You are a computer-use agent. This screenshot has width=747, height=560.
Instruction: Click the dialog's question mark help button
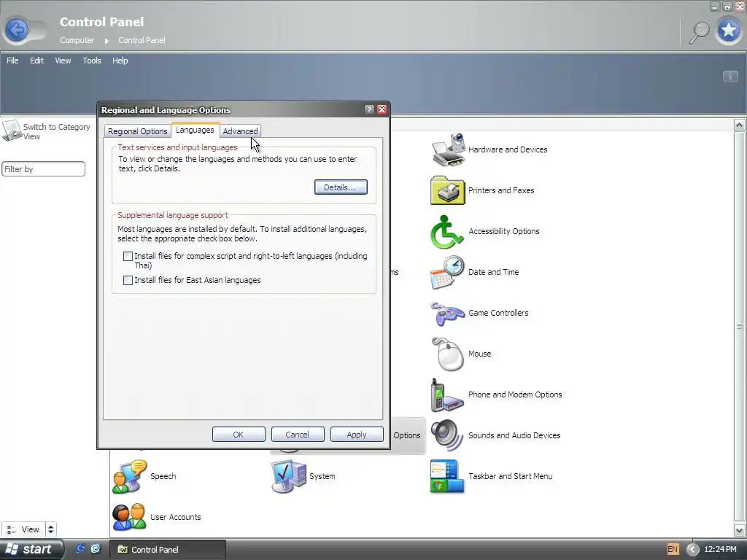[x=369, y=109]
